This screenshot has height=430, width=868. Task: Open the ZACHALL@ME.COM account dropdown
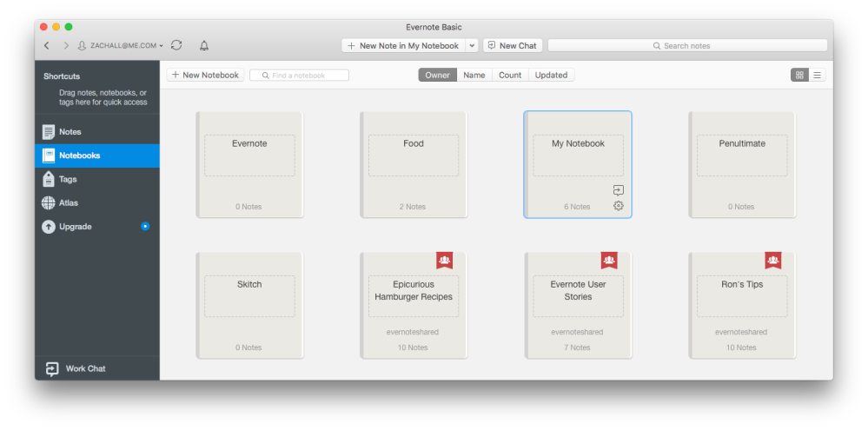coord(122,45)
